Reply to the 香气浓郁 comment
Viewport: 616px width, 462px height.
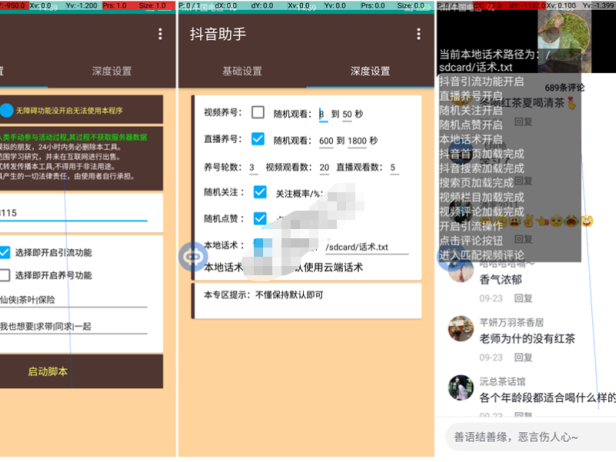tap(523, 299)
